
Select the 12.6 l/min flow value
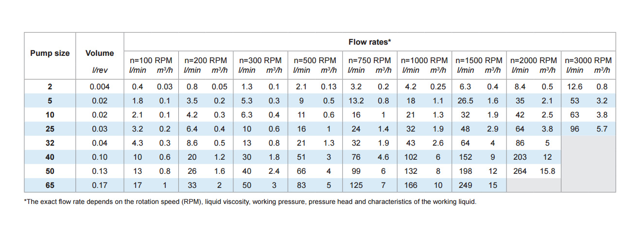coord(574,87)
